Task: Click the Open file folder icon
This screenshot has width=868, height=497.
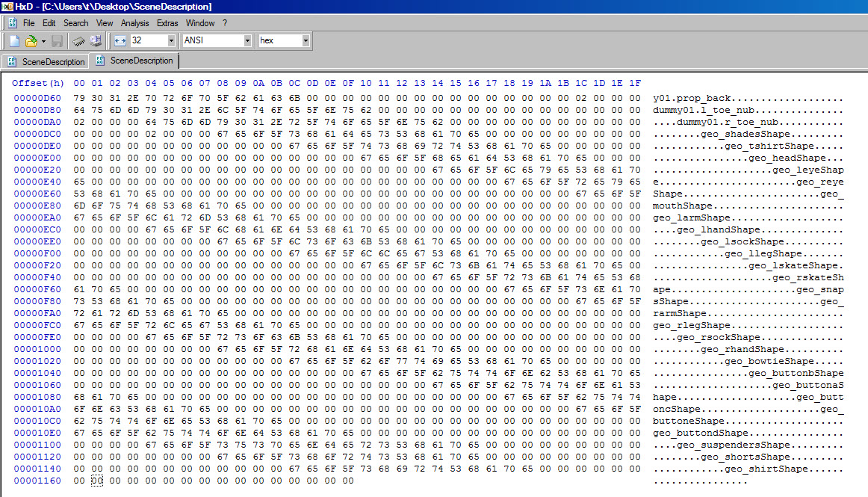Action: [x=31, y=41]
